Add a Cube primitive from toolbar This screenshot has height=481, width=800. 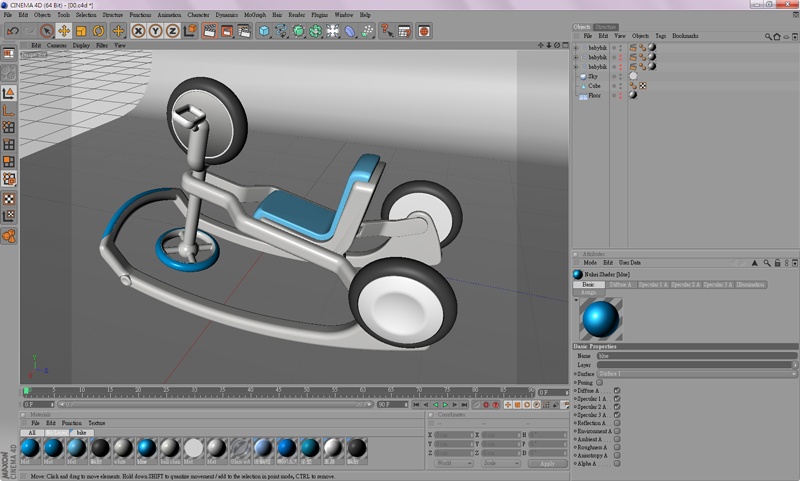(x=264, y=31)
